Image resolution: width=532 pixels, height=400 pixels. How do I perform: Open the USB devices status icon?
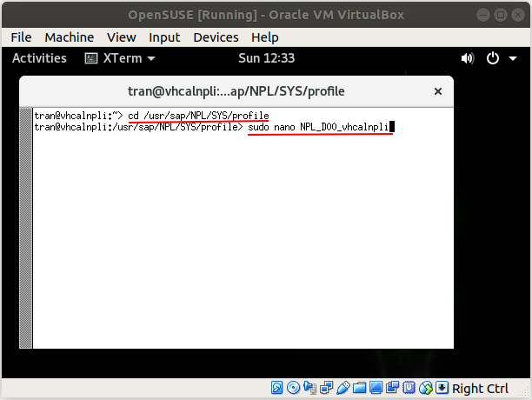tap(343, 388)
